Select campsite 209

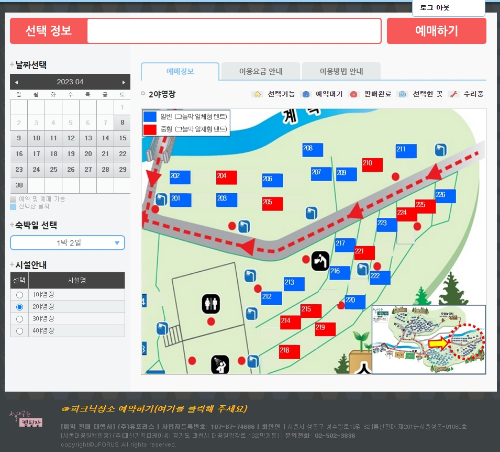(x=346, y=174)
